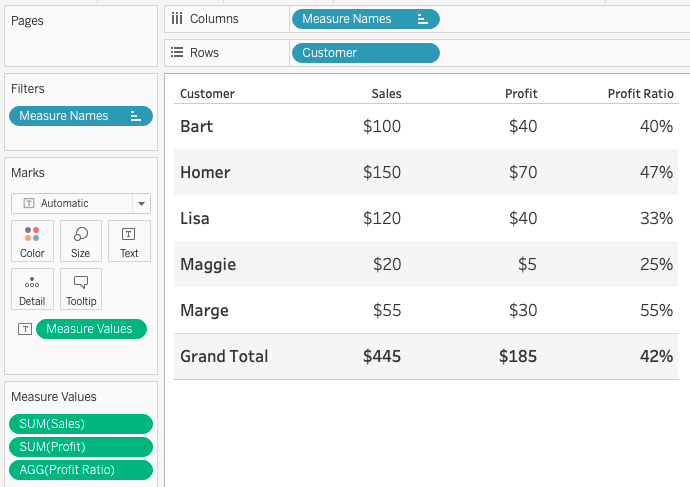
Task: Click the Sales column header
Action: pyautogui.click(x=386, y=94)
